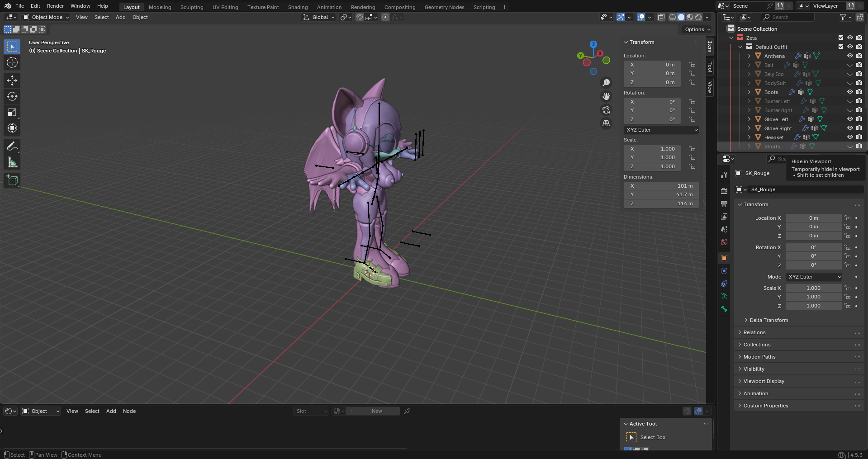Open the Physics properties tab
The height and width of the screenshot is (459, 868).
pos(724,271)
